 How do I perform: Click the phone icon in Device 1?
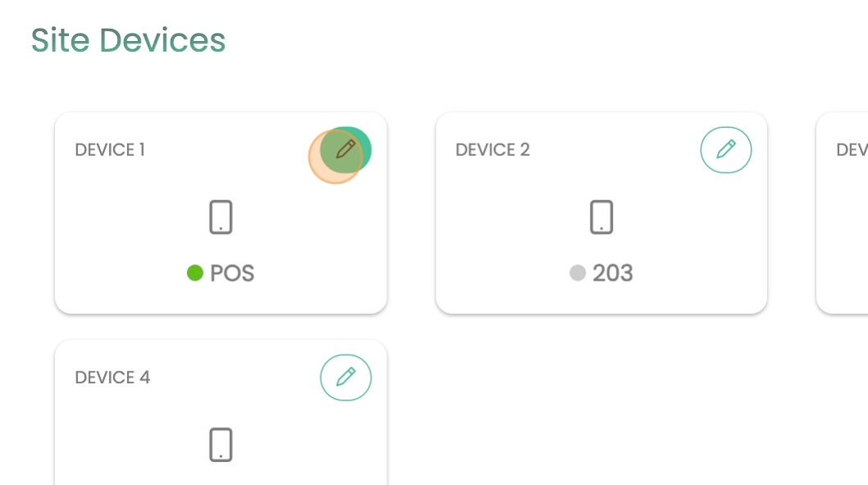pyautogui.click(x=221, y=217)
